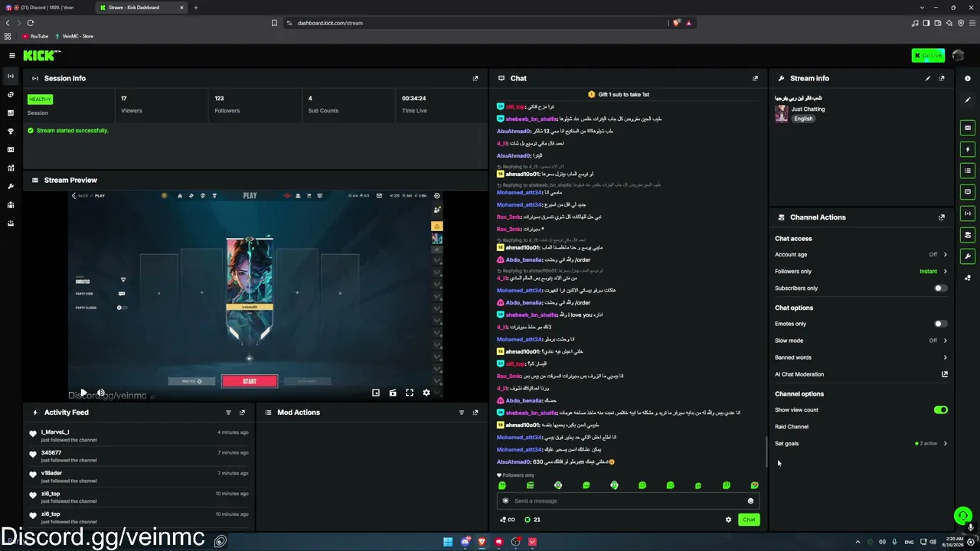Play the stream preview video
The image size is (980, 551).
83,393
